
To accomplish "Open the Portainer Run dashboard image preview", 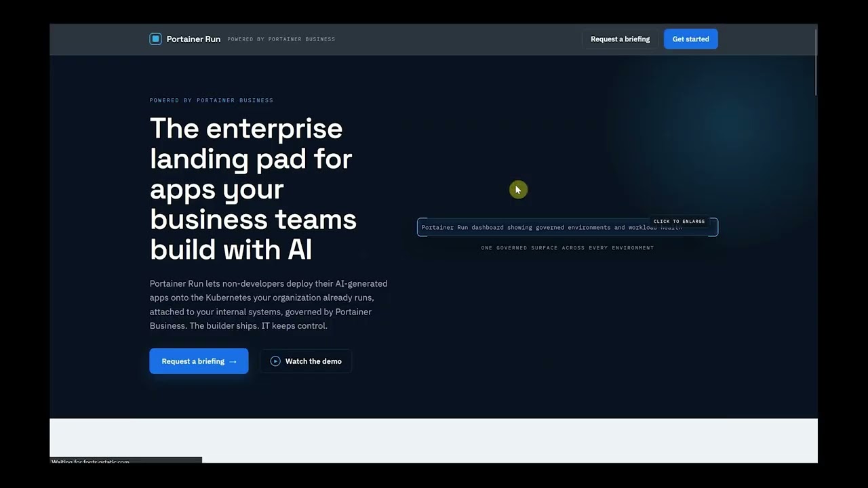I will pyautogui.click(x=567, y=228).
